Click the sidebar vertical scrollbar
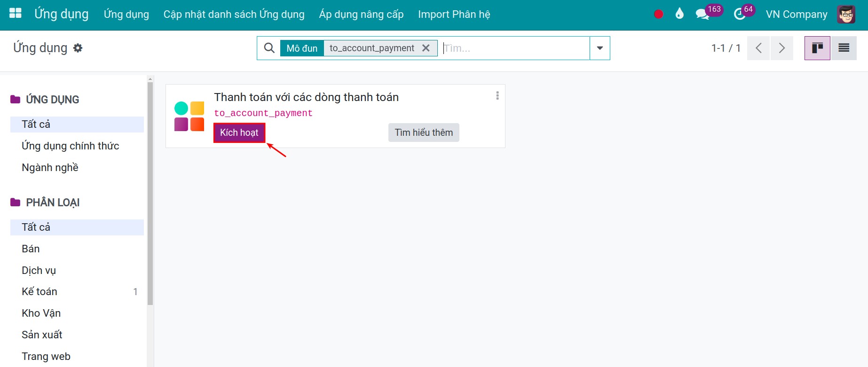The image size is (868, 367). tap(150, 194)
